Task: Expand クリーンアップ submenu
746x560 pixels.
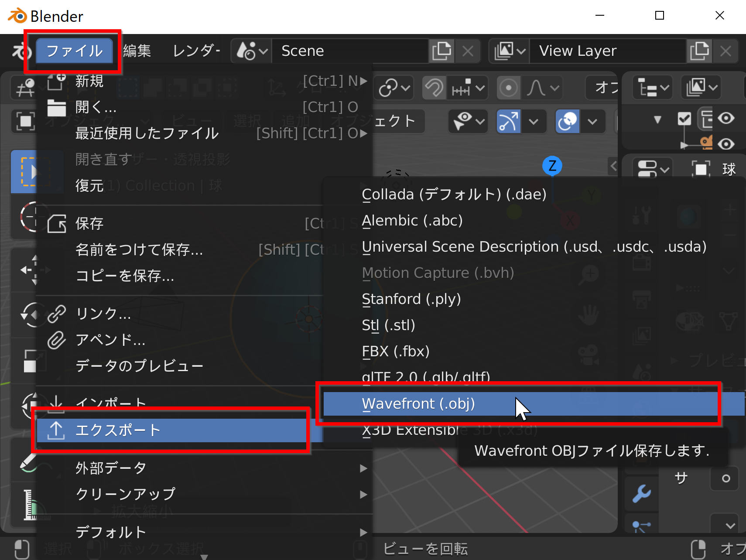Action: pos(204,495)
